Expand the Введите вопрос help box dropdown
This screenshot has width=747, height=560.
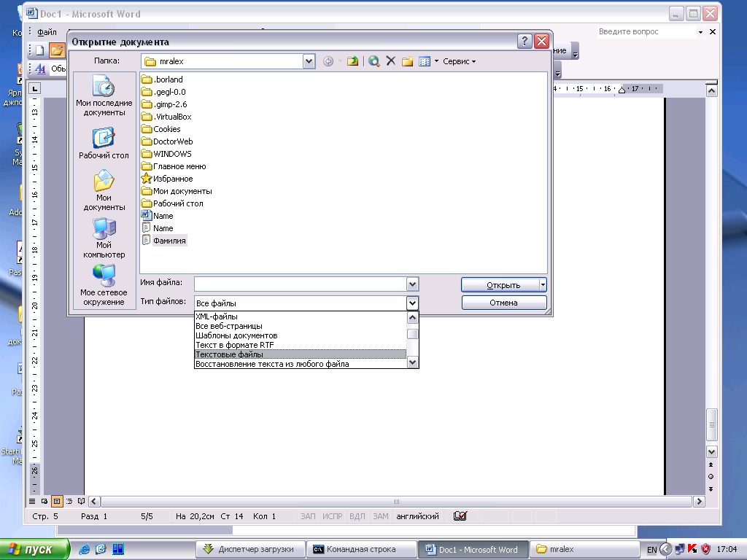700,32
